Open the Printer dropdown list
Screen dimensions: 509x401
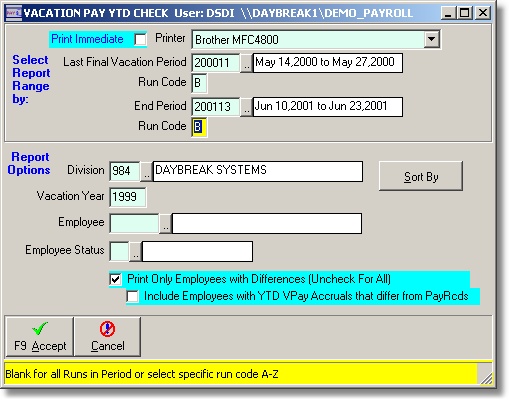tap(432, 39)
